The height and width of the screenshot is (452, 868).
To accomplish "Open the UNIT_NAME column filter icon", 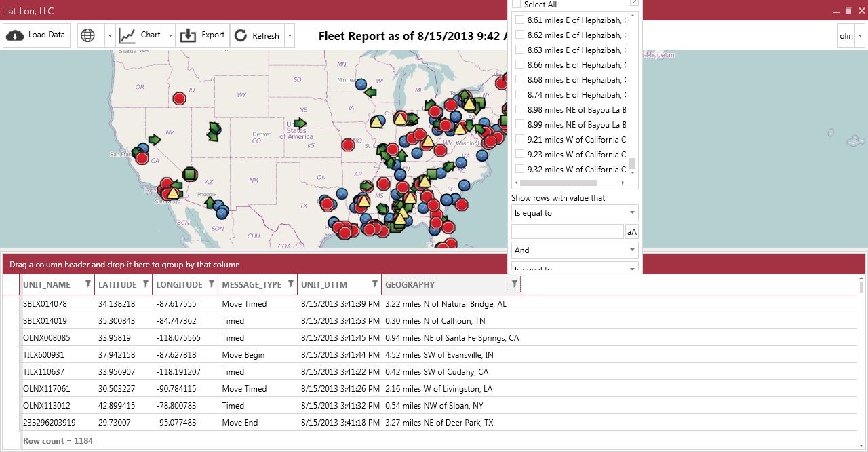I will click(x=88, y=284).
